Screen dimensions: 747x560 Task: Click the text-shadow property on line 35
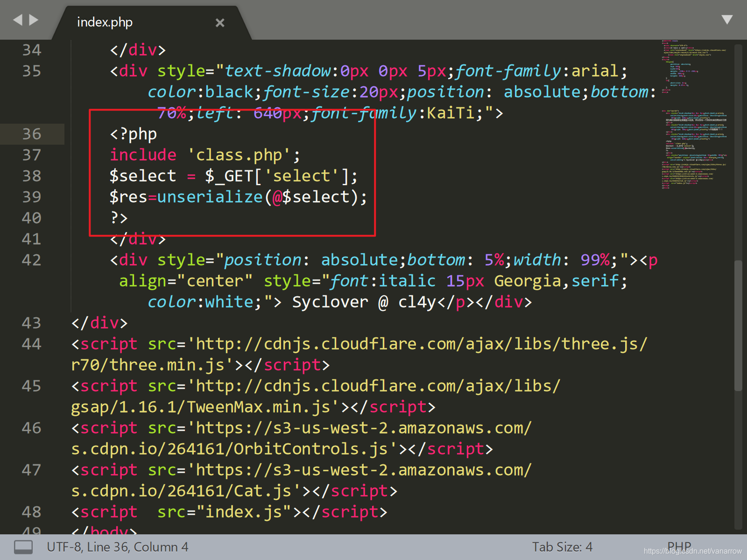277,71
